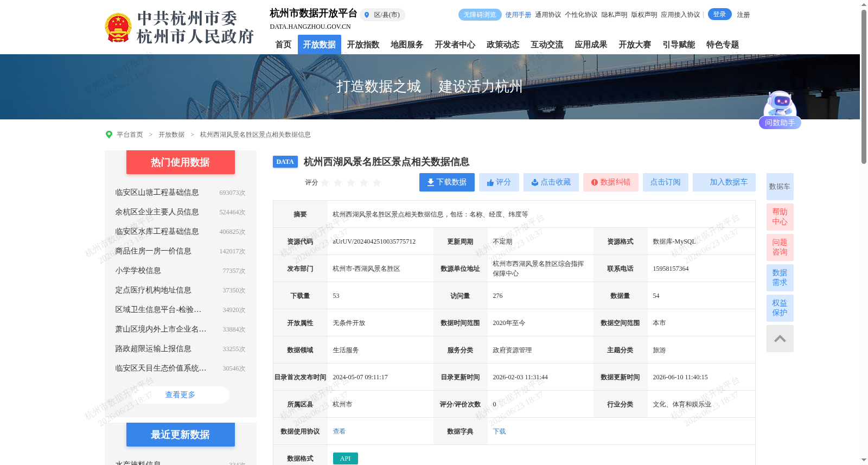Image resolution: width=868 pixels, height=465 pixels.
Task: Open the 开发者中心 nav tab
Action: 455,44
